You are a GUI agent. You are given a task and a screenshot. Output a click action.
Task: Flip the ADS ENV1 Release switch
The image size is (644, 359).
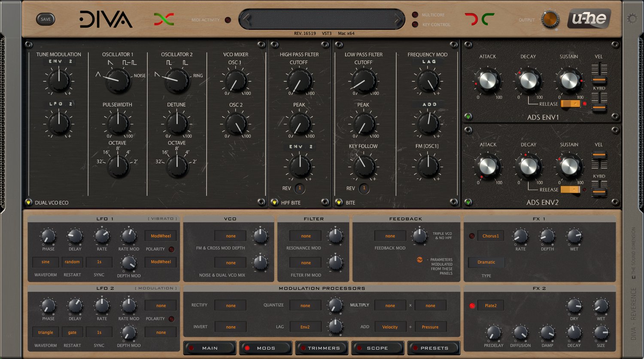[x=571, y=103]
